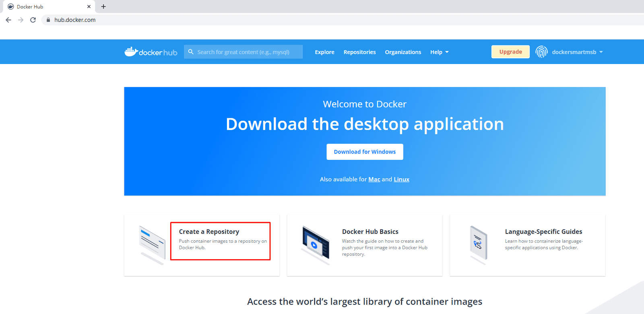
Task: Open the Repositories page
Action: coord(359,52)
